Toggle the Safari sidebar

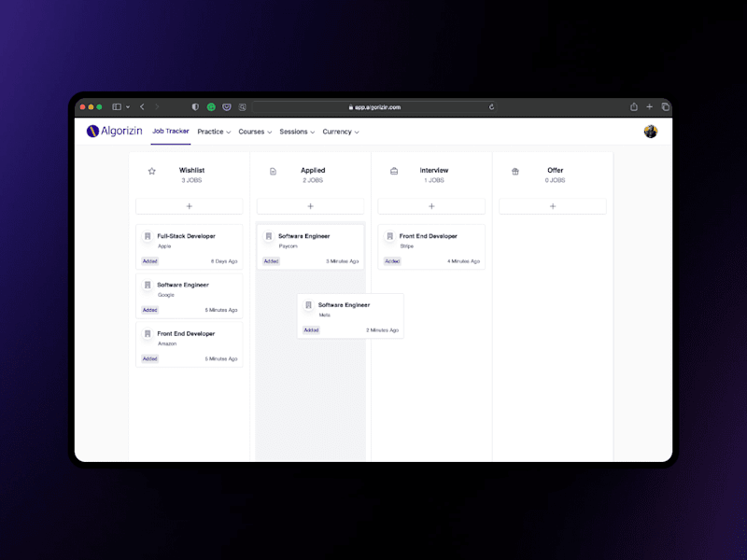click(117, 106)
